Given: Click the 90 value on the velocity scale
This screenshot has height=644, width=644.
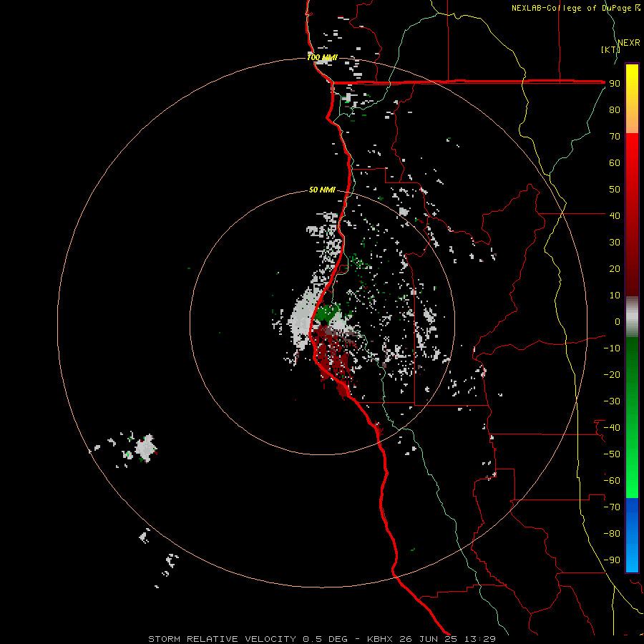Looking at the screenshot, I should tap(615, 84).
